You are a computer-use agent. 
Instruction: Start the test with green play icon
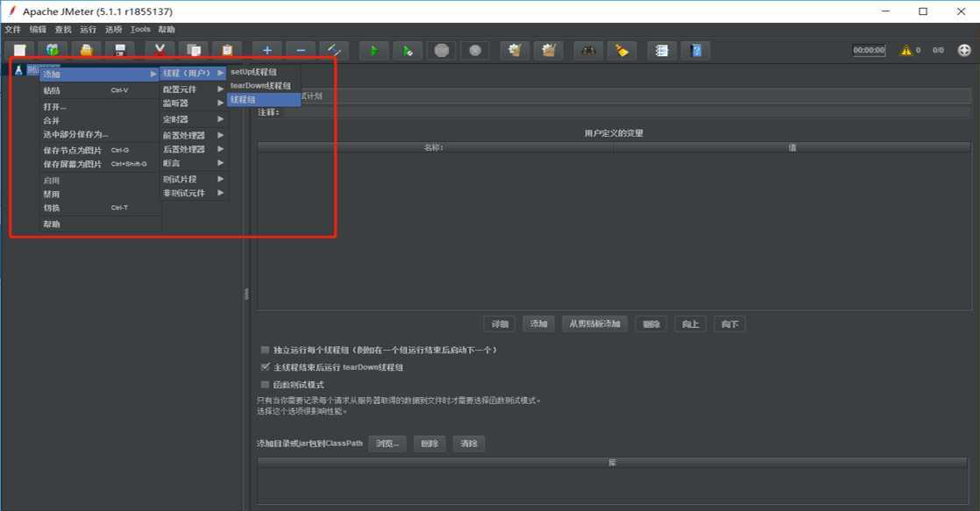[373, 51]
